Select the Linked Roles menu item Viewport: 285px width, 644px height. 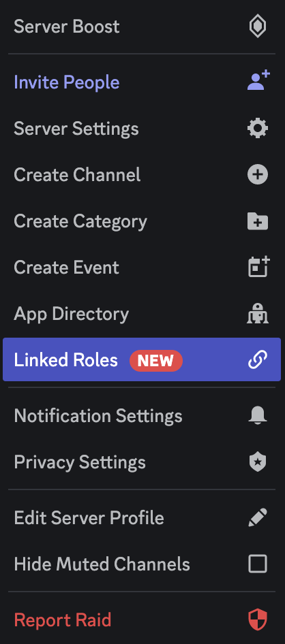pos(142,359)
